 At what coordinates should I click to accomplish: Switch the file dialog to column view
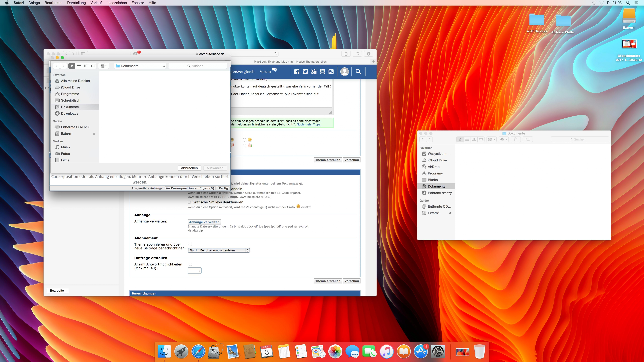tap(86, 66)
